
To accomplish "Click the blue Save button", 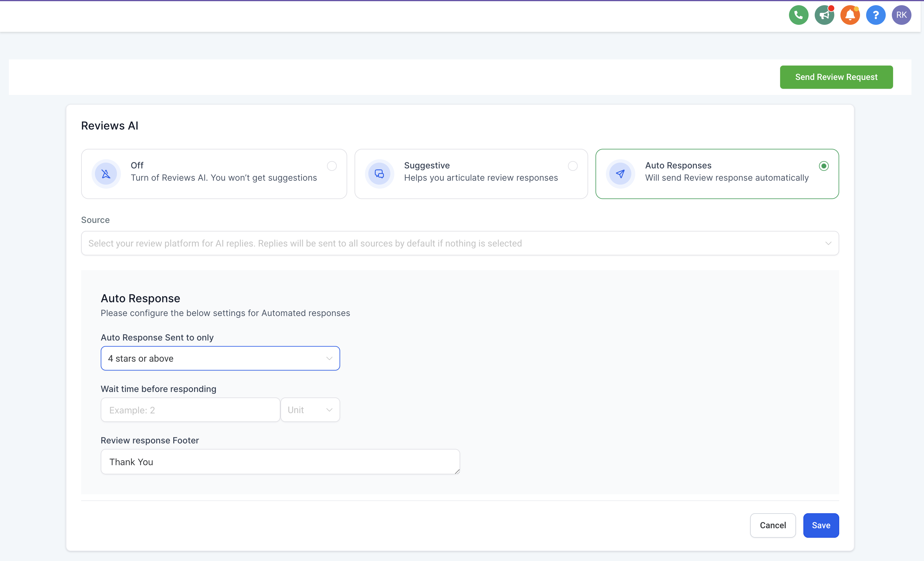I will click(821, 525).
